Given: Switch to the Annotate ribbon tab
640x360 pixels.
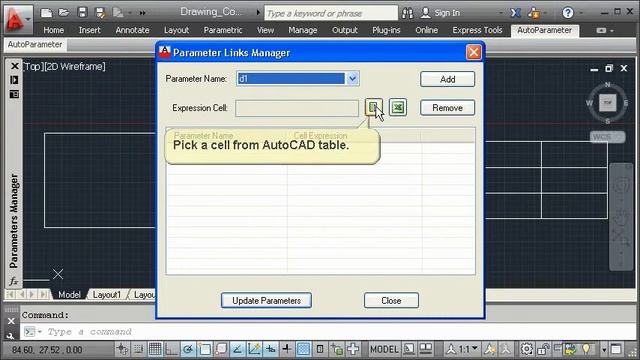Looking at the screenshot, I should [132, 30].
